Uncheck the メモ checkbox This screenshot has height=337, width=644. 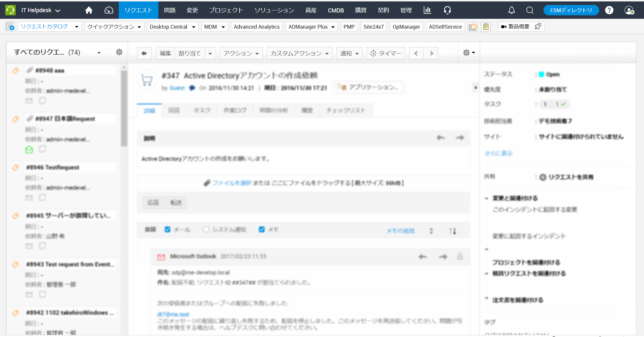[x=261, y=229]
